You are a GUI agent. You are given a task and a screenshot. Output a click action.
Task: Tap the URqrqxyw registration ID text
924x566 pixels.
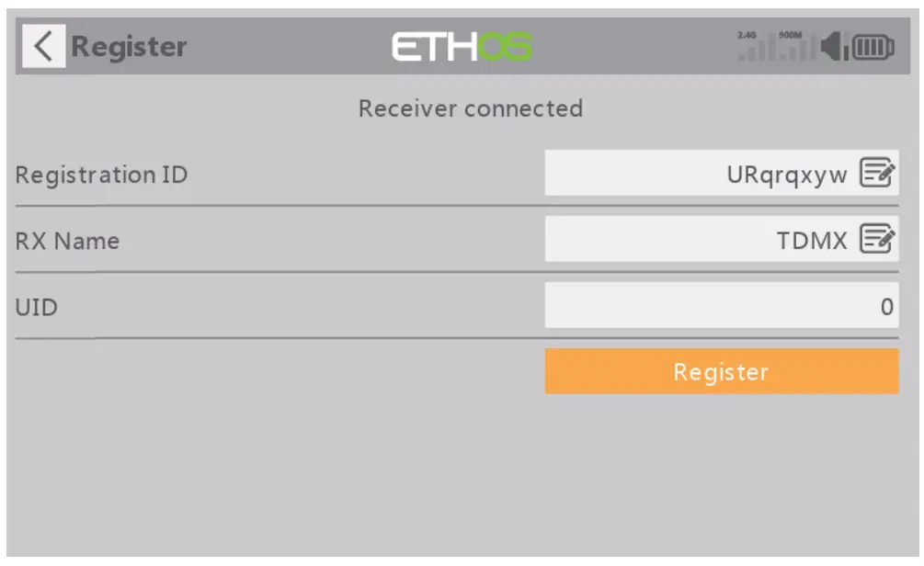click(786, 175)
